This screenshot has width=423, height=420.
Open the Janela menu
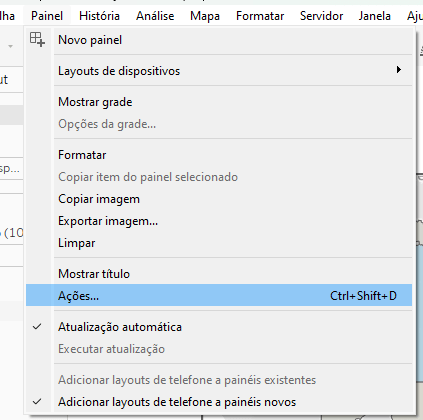[x=374, y=16]
